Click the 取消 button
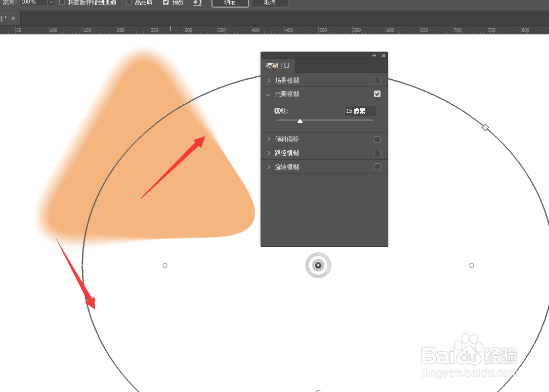 pyautogui.click(x=270, y=3)
